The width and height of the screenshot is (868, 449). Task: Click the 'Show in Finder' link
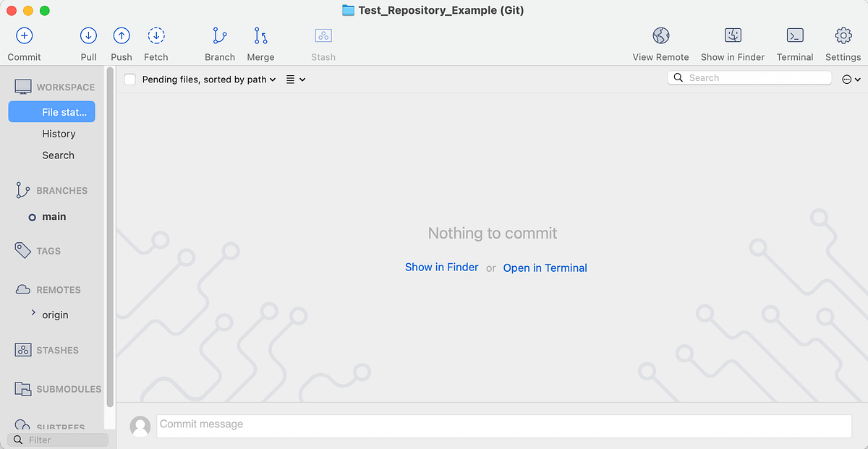tap(441, 267)
